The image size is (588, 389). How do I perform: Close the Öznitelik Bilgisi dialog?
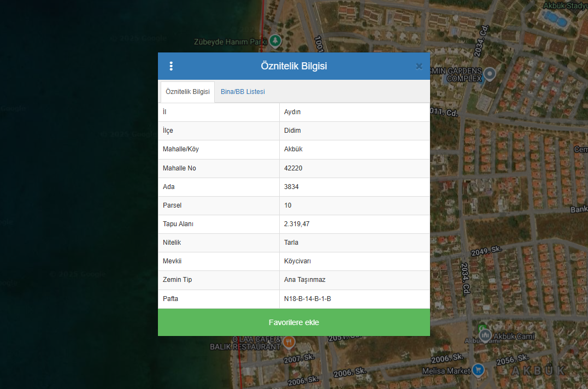click(419, 66)
